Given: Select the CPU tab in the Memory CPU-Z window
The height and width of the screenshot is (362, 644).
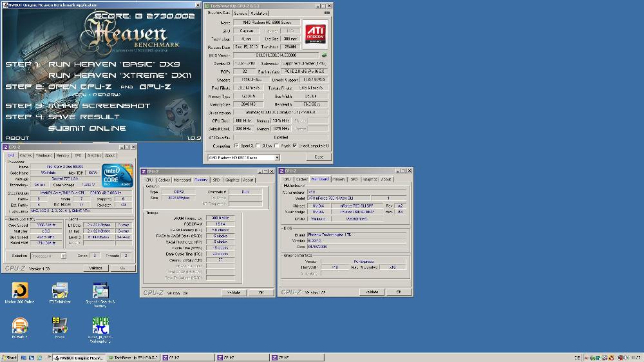Looking at the screenshot, I should coord(149,180).
